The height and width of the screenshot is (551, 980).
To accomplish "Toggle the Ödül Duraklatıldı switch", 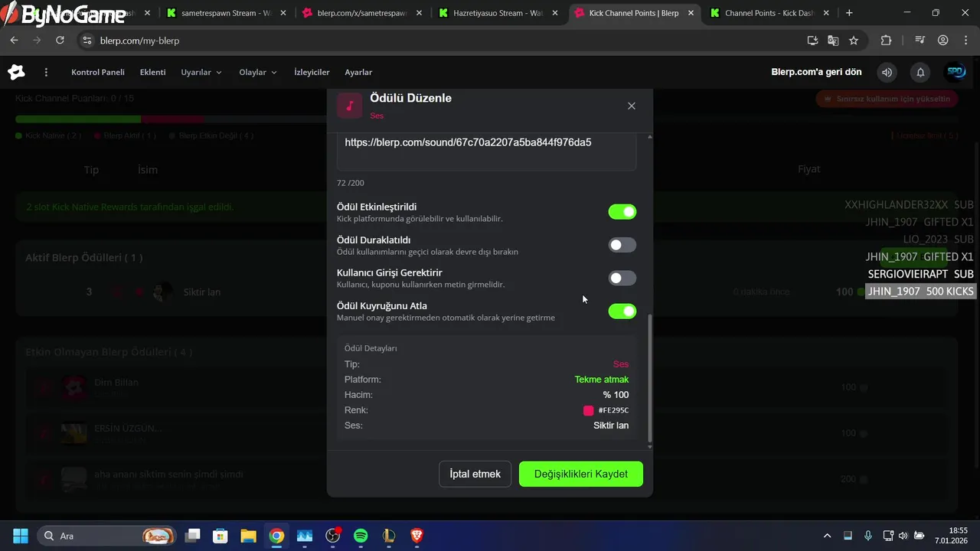I will (622, 245).
